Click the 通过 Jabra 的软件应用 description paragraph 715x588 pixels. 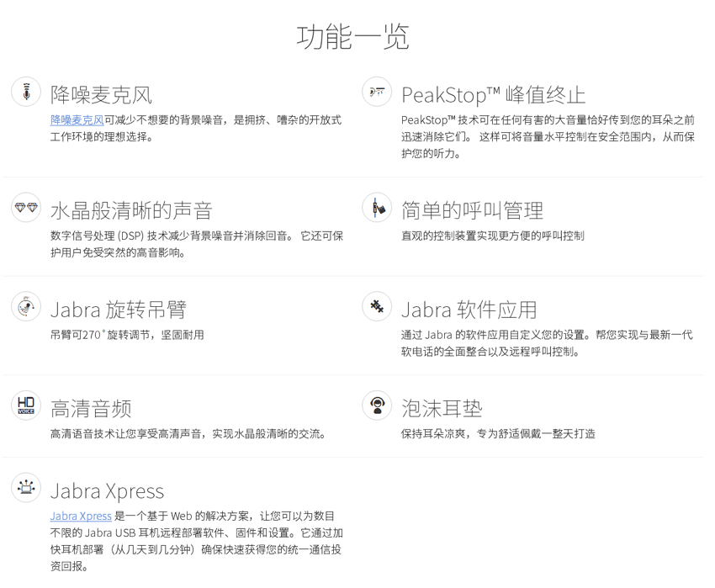[x=548, y=343]
